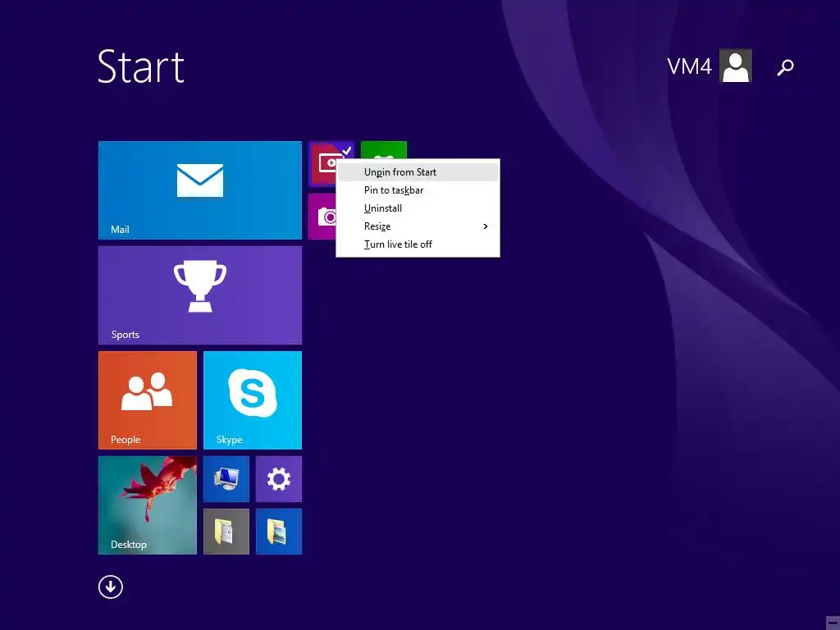Open the Documents folder tile

pos(226,532)
